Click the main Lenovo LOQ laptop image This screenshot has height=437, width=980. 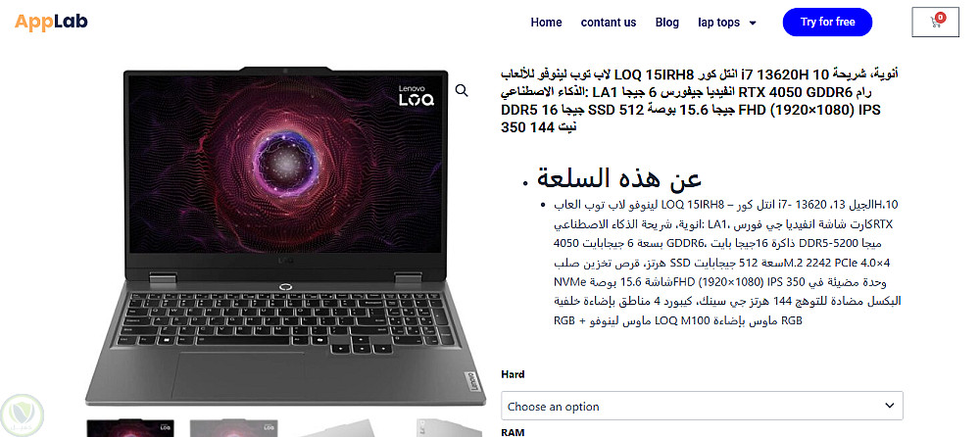tap(285, 235)
